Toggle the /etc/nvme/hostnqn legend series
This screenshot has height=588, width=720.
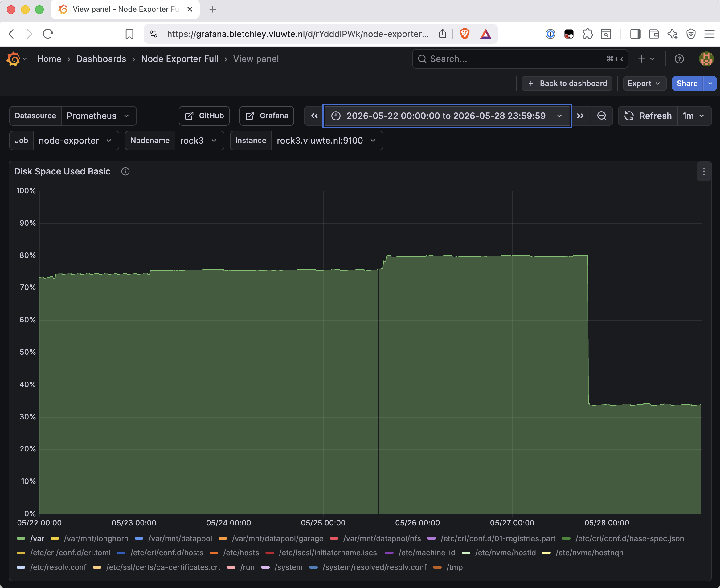589,553
